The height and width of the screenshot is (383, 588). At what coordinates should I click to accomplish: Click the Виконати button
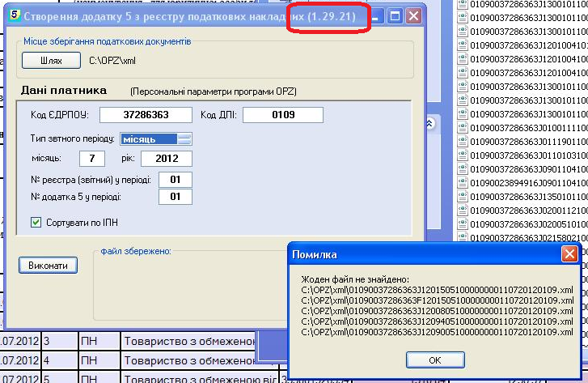pos(49,265)
